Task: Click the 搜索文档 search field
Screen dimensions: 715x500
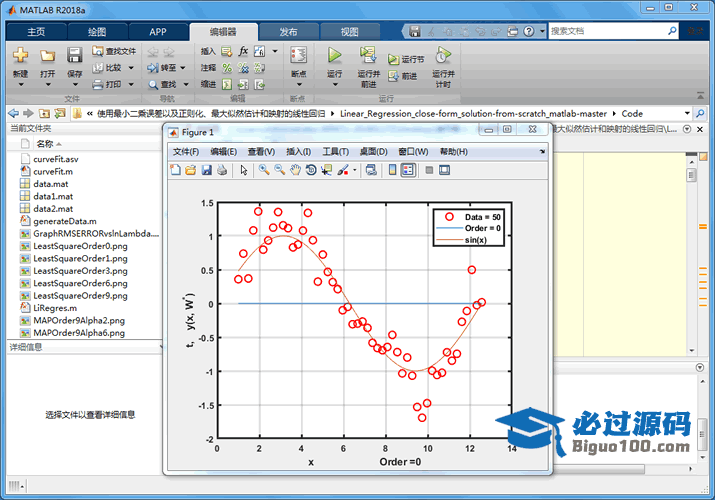Action: 606,31
